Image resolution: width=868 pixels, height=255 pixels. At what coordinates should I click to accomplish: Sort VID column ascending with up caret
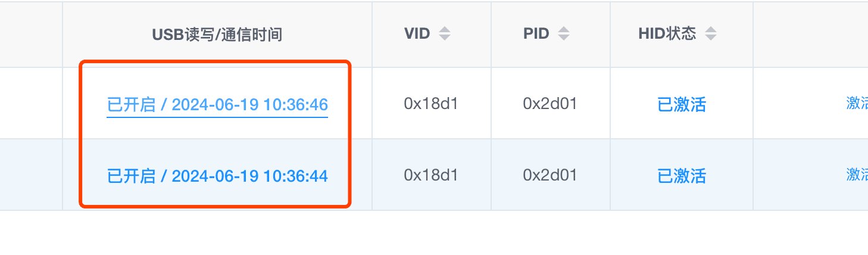(444, 30)
